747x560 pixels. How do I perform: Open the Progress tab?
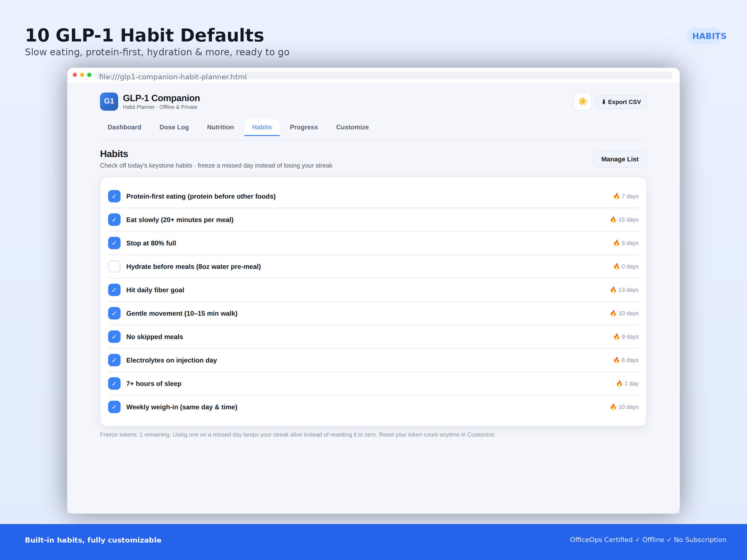click(304, 127)
